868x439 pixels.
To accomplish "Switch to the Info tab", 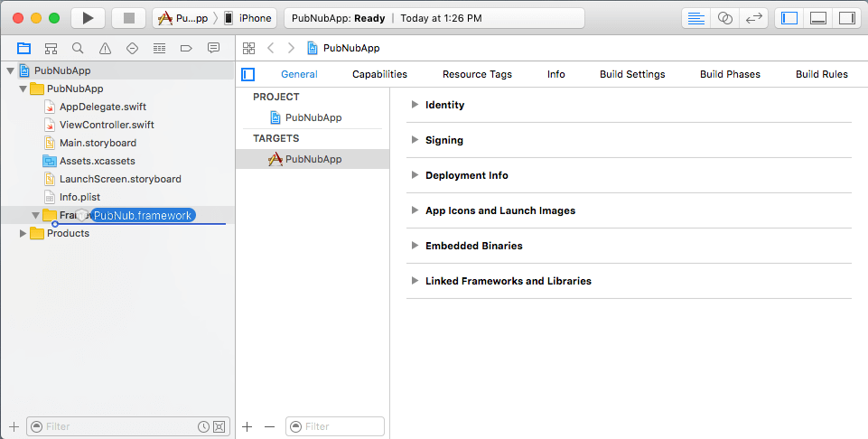I will point(556,74).
